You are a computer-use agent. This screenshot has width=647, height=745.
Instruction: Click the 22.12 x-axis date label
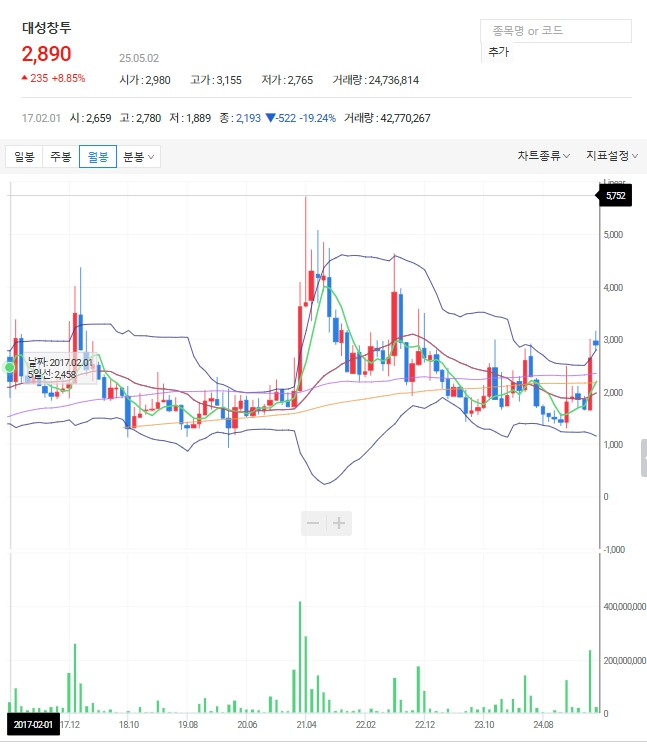coord(425,725)
